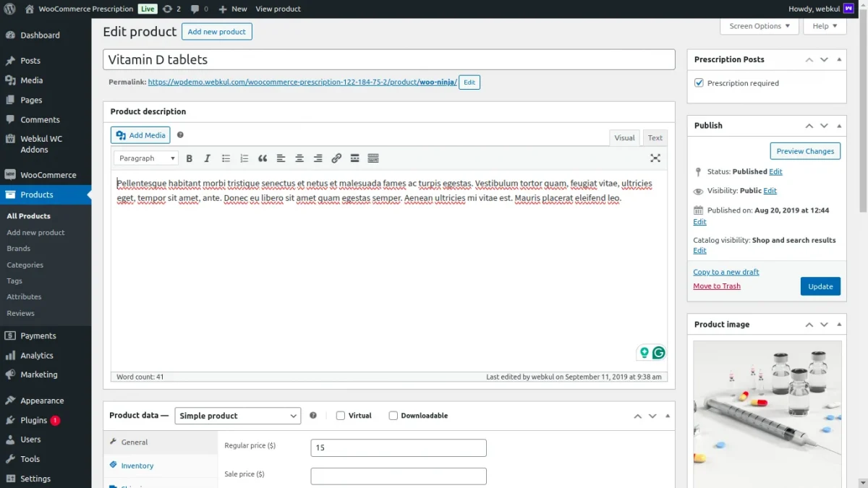Toggle bold formatting in editor toolbar
The image size is (868, 488).
pyautogui.click(x=190, y=158)
